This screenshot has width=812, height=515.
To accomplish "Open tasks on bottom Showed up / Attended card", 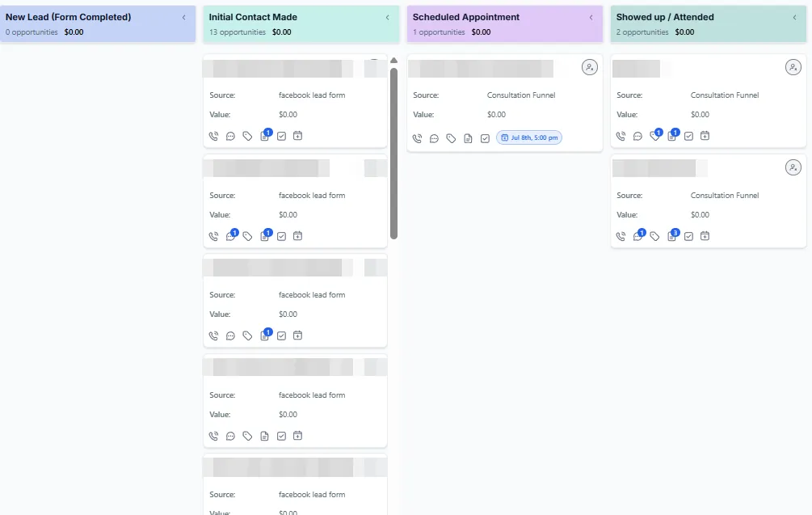I will click(x=688, y=236).
